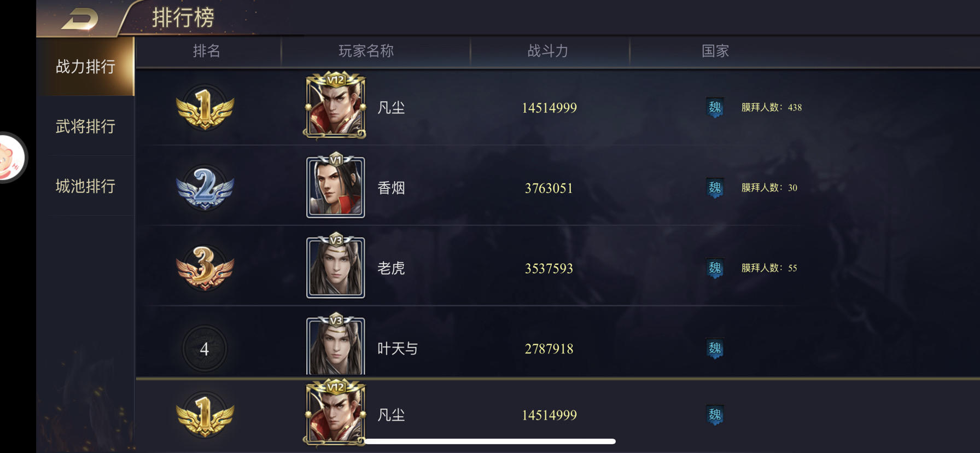Tap the back arrow icon
Image resolution: width=980 pixels, height=453 pixels.
click(x=80, y=19)
